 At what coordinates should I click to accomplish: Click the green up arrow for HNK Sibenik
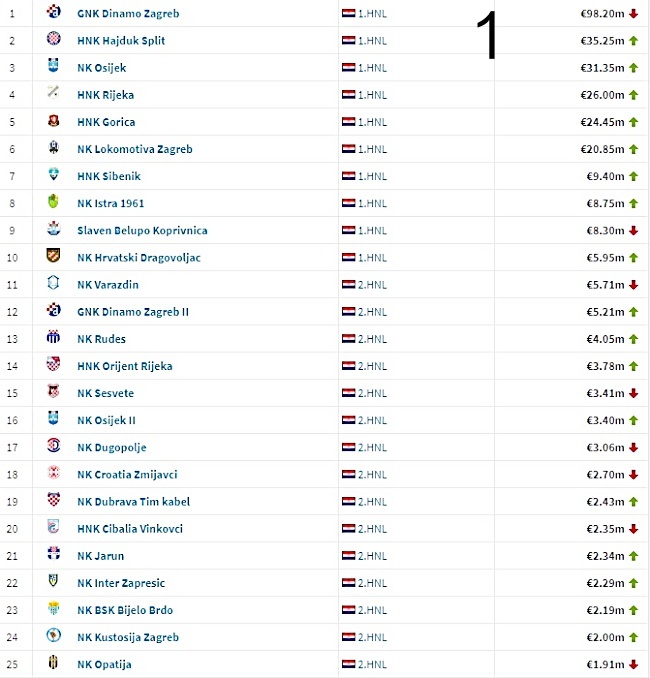633,176
